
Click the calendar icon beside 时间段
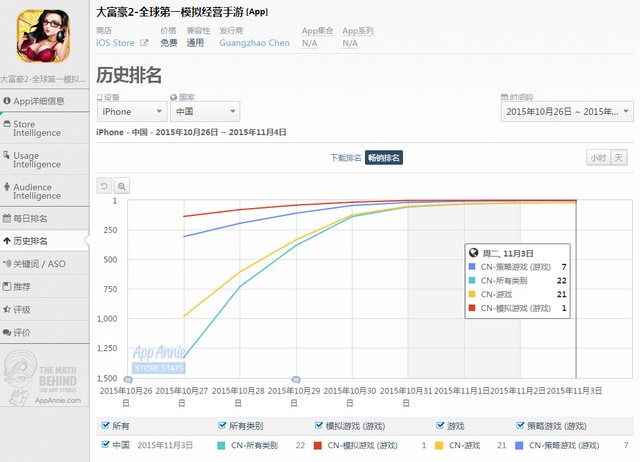point(504,97)
